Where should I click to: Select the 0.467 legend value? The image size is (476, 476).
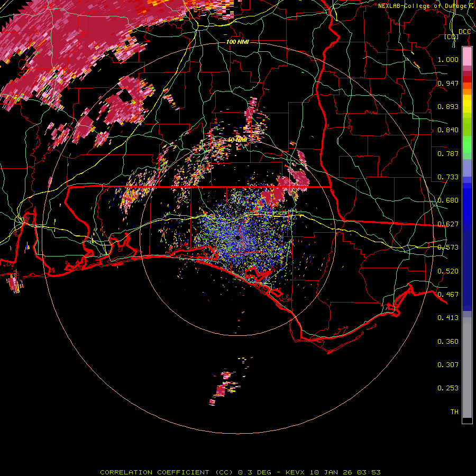(448, 295)
